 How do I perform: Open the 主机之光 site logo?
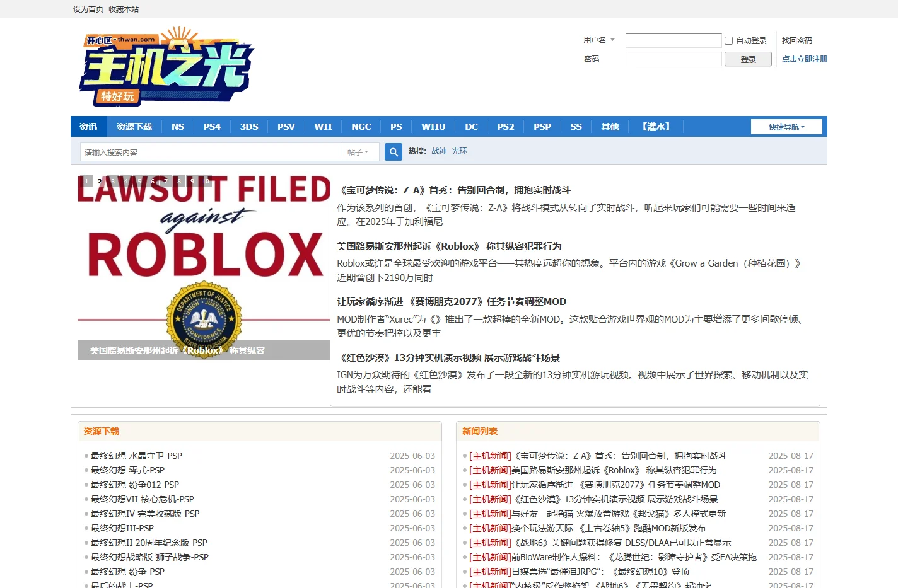pos(166,66)
